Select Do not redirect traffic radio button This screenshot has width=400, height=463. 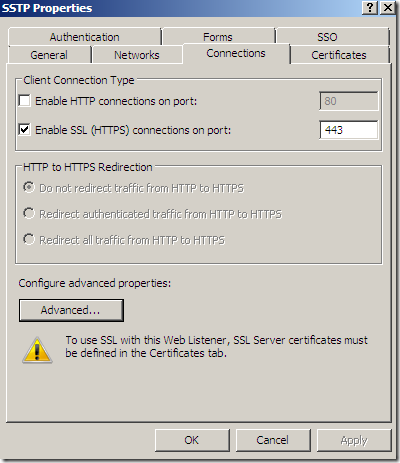(x=29, y=187)
